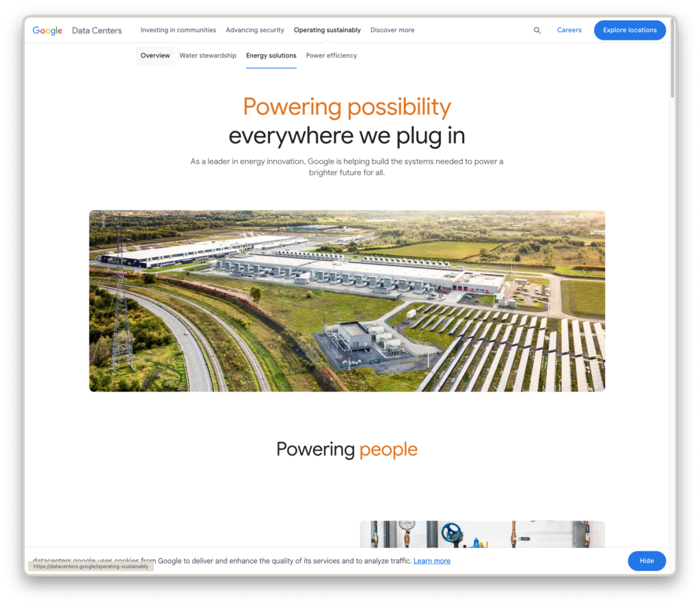
Task: Click the aerial data center photo
Action: [x=347, y=301]
